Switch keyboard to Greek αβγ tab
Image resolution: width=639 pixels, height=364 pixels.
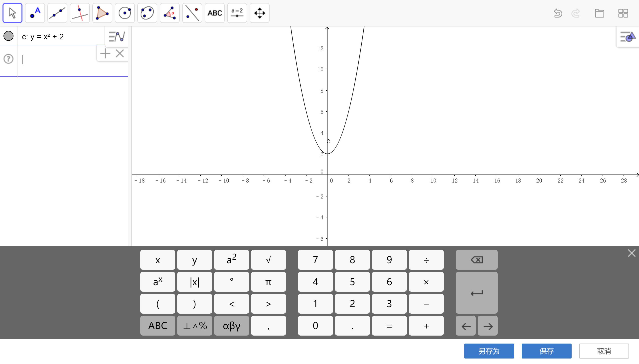coord(231,326)
